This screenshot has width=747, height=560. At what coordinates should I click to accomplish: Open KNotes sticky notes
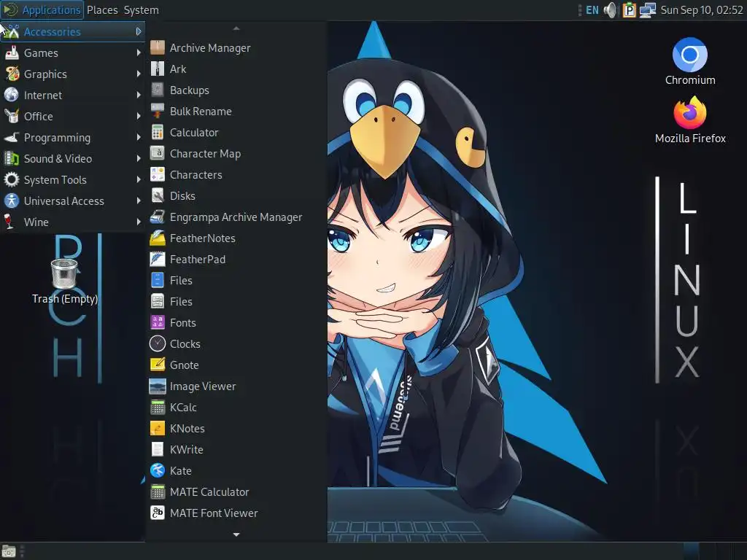point(236,429)
